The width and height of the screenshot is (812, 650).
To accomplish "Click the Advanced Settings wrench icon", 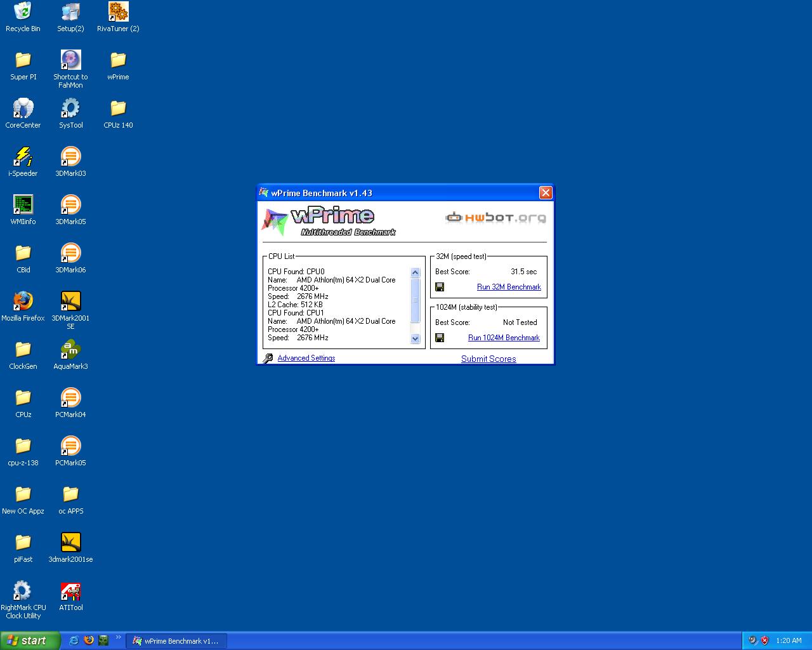I will (268, 359).
